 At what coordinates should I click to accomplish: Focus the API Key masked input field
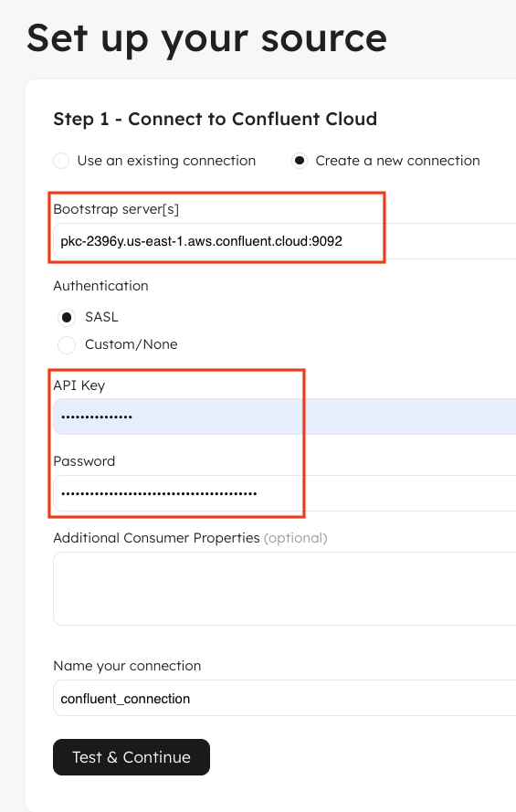[285, 417]
